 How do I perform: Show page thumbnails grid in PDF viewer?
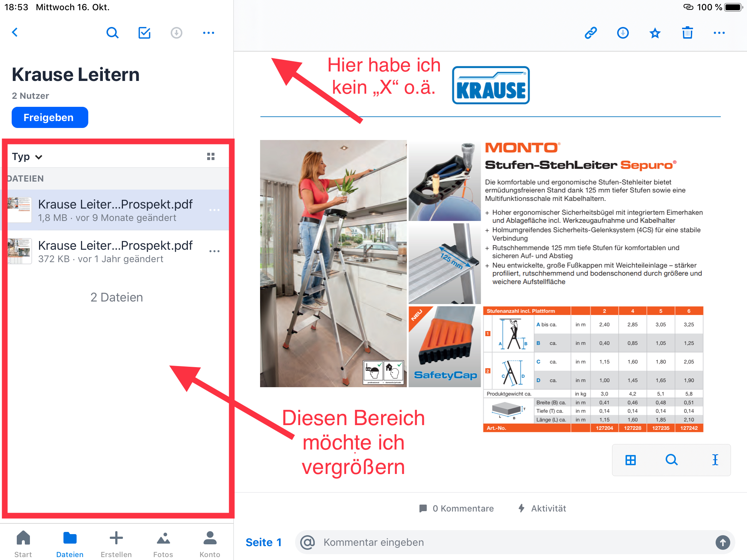631,460
